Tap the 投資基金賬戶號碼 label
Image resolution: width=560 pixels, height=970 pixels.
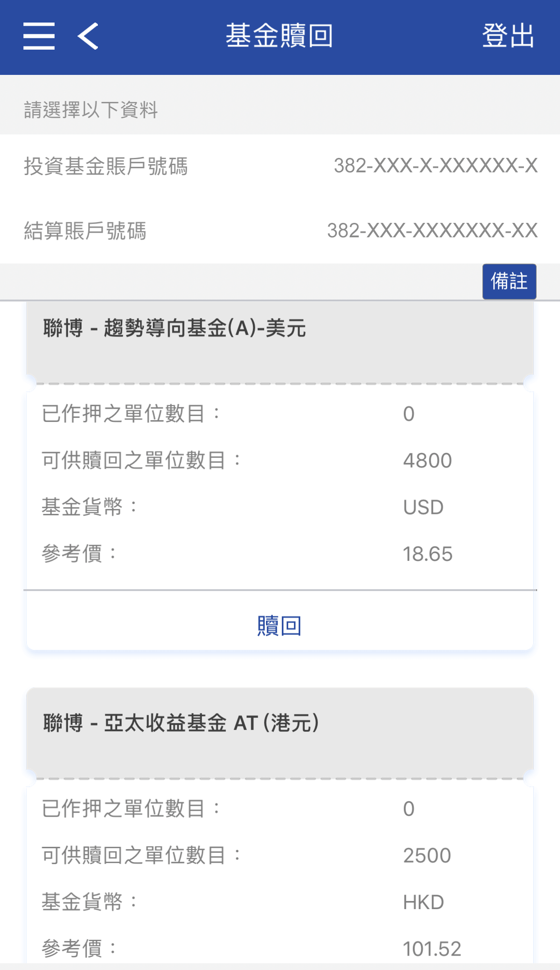coord(106,166)
